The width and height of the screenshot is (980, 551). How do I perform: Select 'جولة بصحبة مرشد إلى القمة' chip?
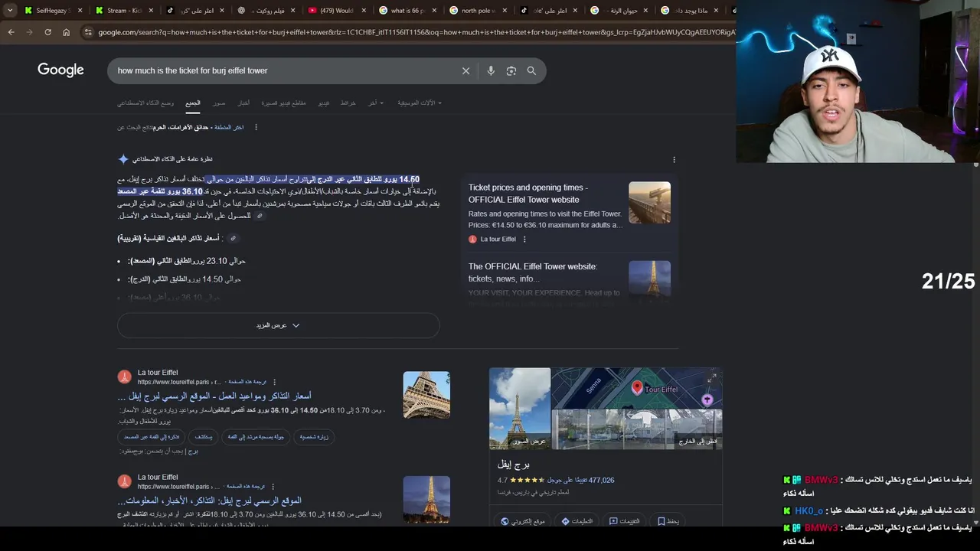click(x=256, y=437)
